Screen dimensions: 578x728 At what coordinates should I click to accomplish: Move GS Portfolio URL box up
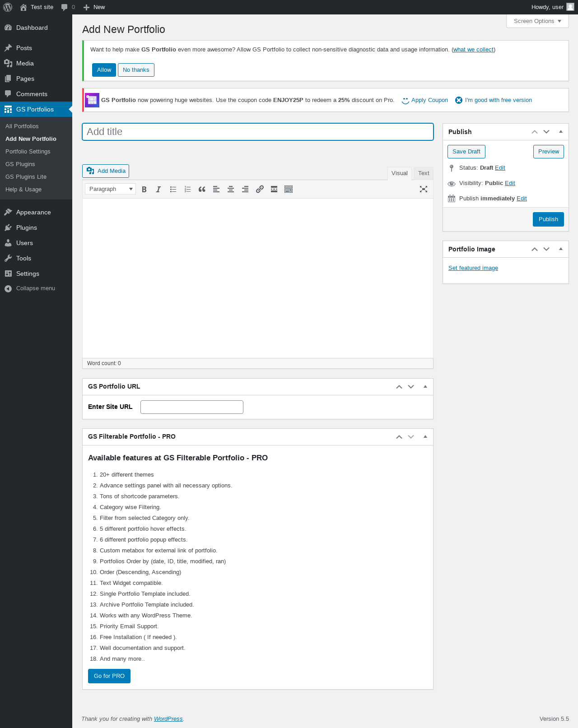[x=399, y=387]
